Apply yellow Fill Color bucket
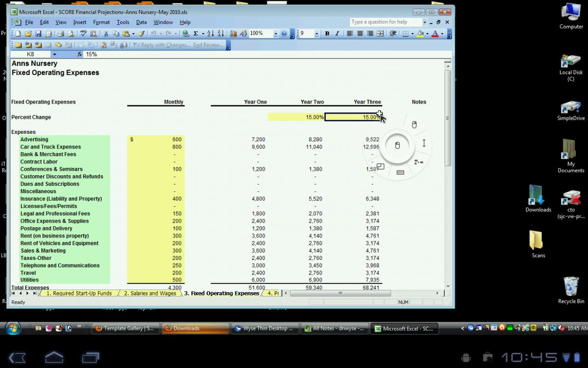 pyautogui.click(x=420, y=34)
